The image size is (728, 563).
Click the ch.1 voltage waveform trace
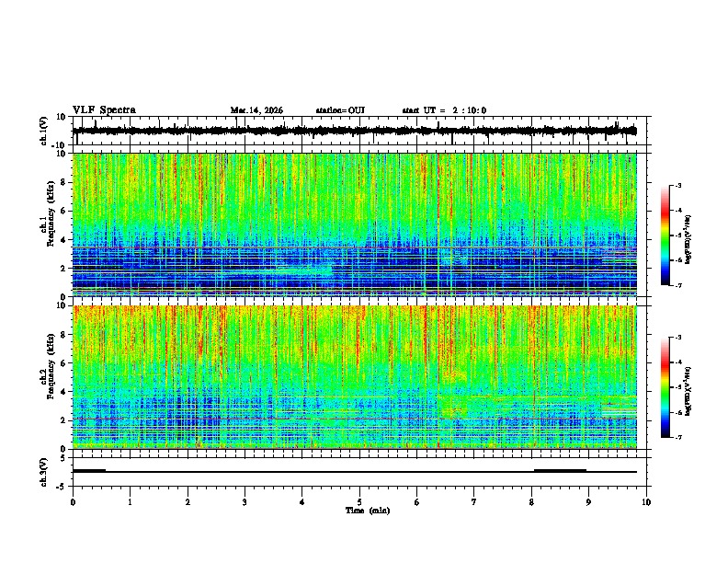point(355,131)
